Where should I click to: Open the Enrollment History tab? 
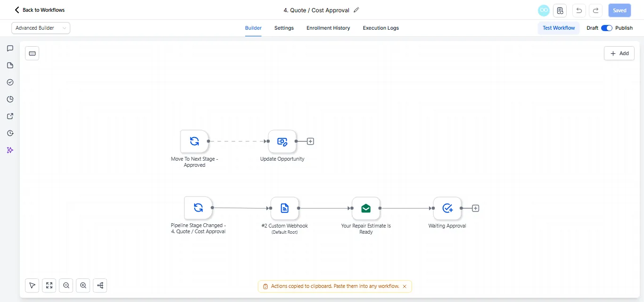328,28
